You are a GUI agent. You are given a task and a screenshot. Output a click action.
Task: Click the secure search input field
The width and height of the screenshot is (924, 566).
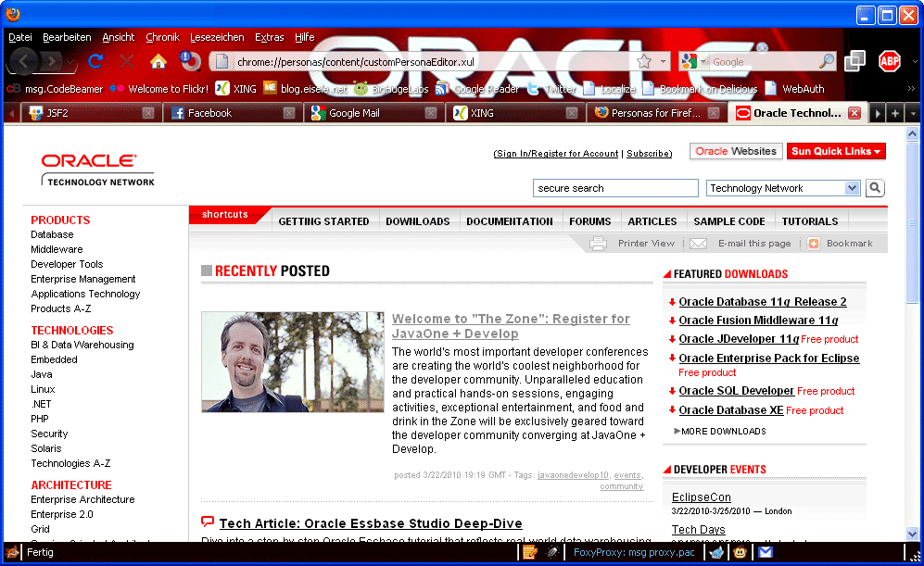pyautogui.click(x=615, y=188)
